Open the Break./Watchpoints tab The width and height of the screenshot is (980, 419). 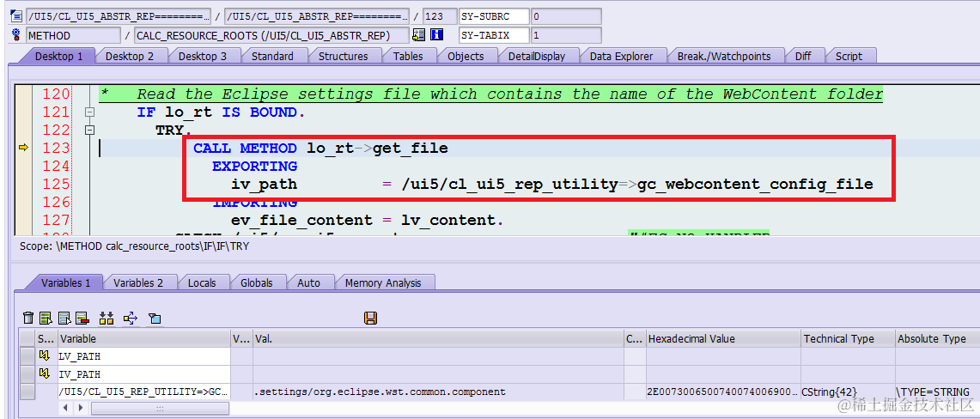[724, 56]
